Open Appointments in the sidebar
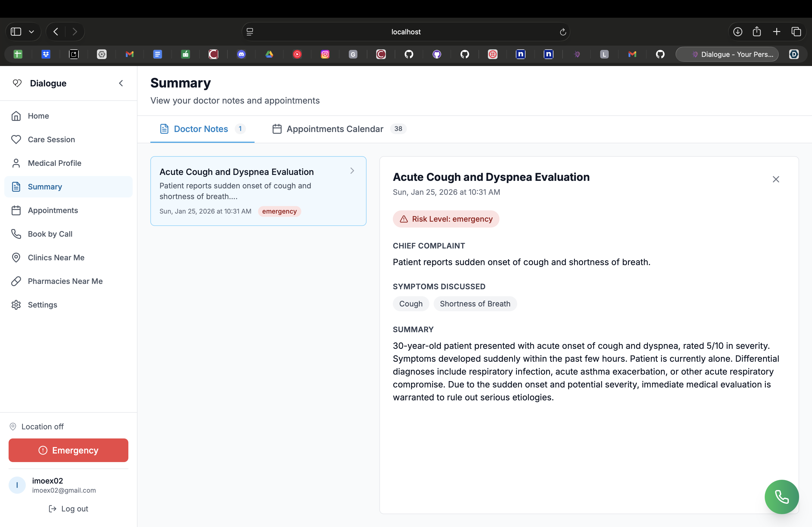The width and height of the screenshot is (812, 527). click(53, 210)
